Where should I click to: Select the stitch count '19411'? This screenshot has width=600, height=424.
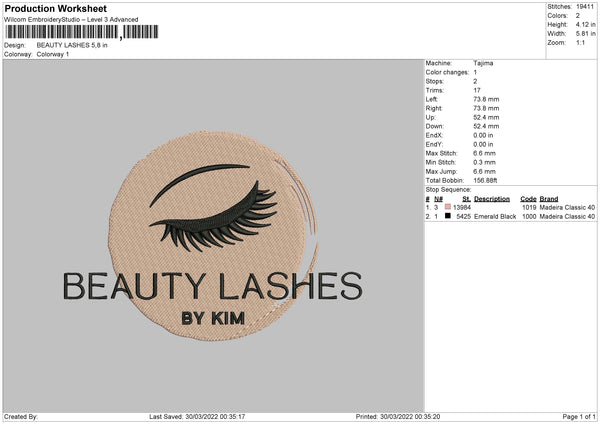[585, 7]
